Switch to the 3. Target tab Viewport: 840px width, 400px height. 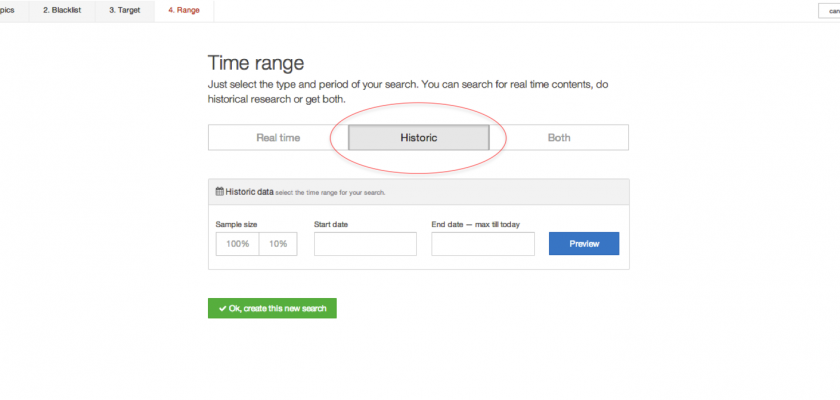click(124, 10)
